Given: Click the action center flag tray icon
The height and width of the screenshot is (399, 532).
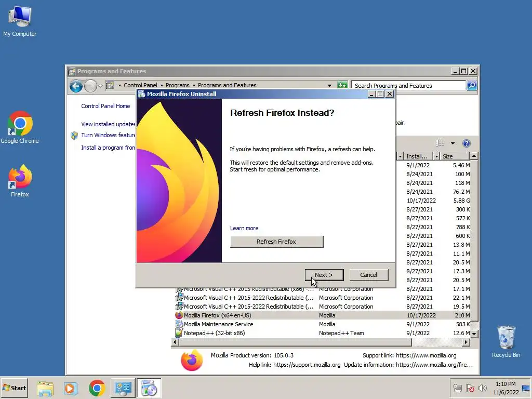Looking at the screenshot, I should pos(470,388).
